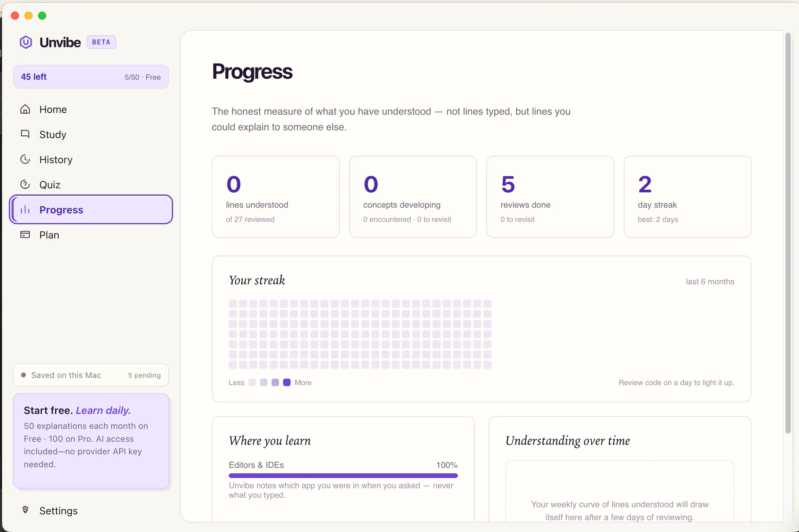799x532 pixels.
Task: Click the weekly curve placeholder message
Action: pyautogui.click(x=620, y=511)
